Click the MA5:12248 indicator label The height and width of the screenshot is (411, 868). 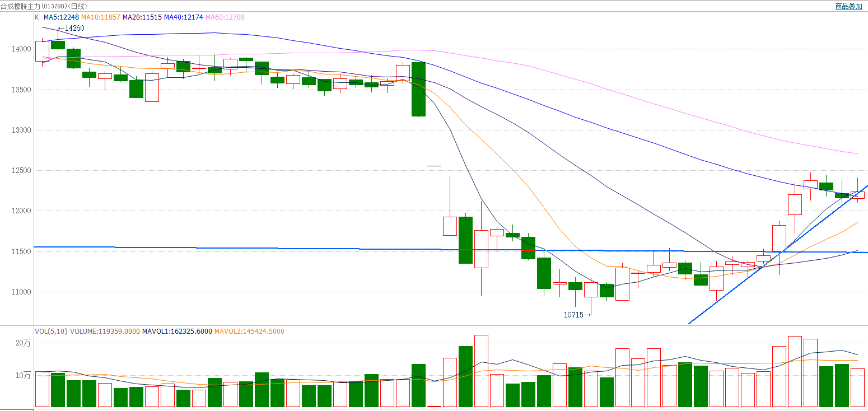61,17
